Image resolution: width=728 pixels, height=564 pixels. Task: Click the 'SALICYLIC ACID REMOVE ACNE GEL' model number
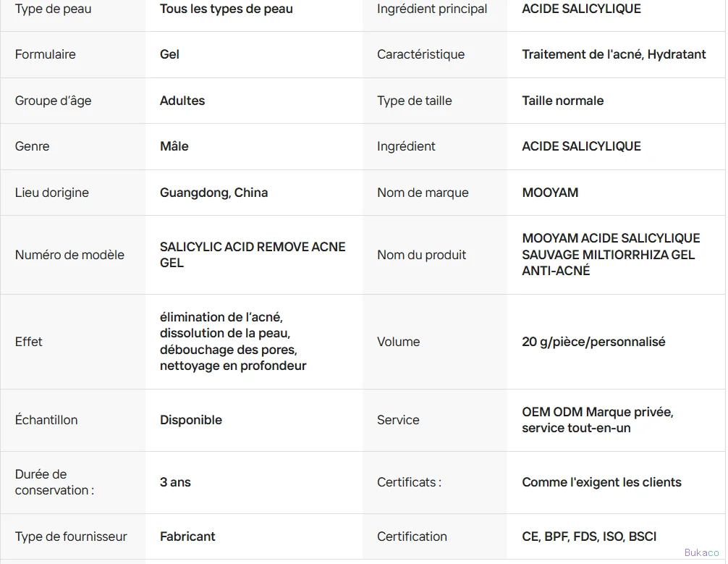point(253,255)
